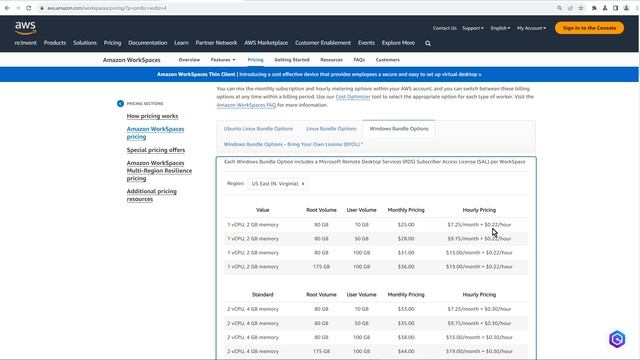Select Windows Bundle Options tab
Image resolution: width=640 pixels, height=360 pixels.
[399, 129]
